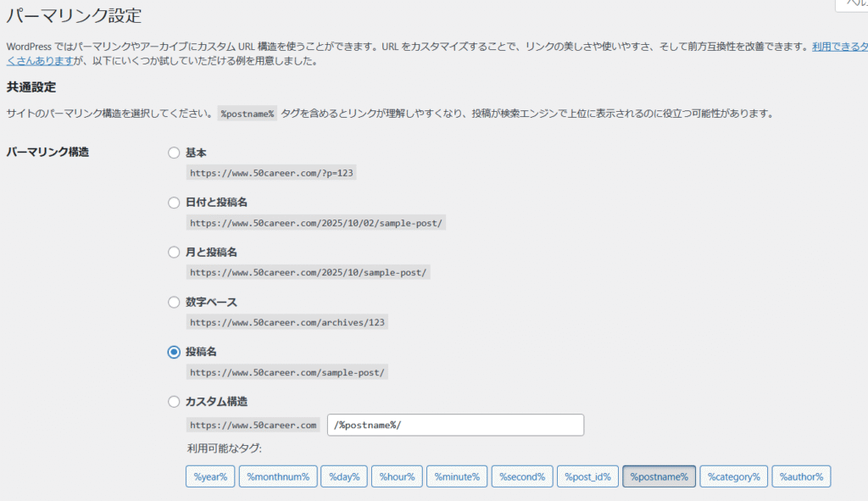868x501 pixels.
Task: Insert the %hour% tag
Action: tap(397, 476)
